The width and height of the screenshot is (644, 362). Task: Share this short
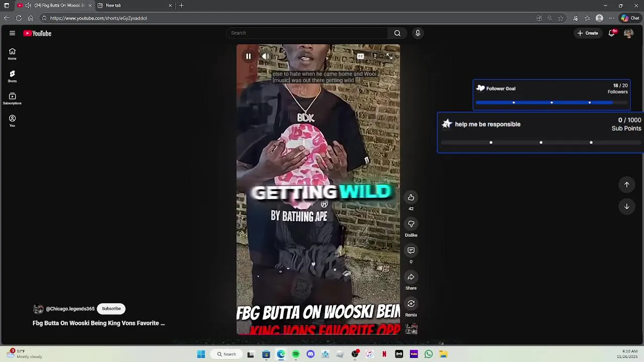pos(411,277)
